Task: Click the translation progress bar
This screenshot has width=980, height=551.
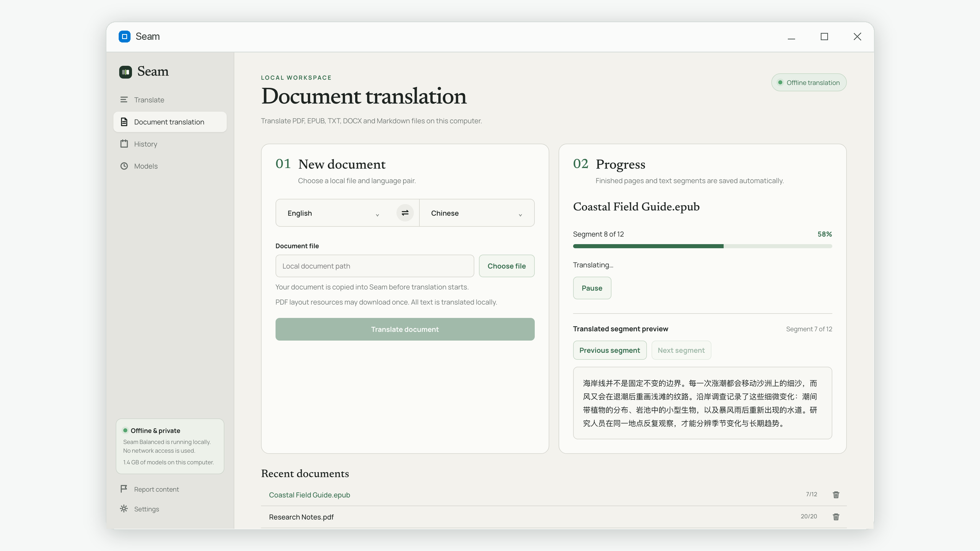Action: pyautogui.click(x=702, y=246)
